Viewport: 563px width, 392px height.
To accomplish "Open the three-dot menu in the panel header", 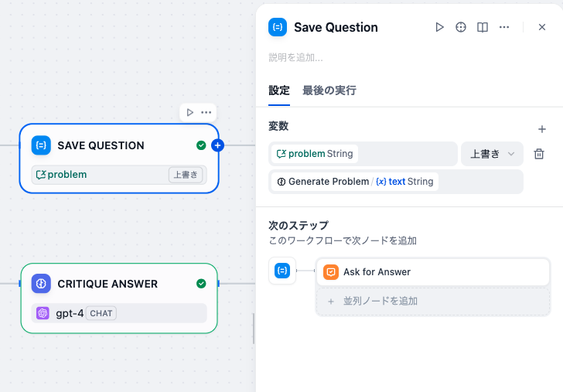I will [504, 27].
